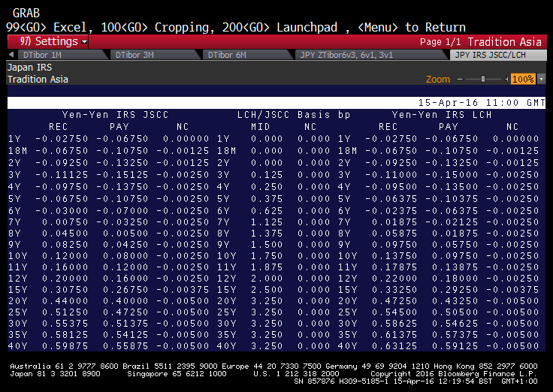Click LCH 15Y REC value 0.33250

[394, 290]
